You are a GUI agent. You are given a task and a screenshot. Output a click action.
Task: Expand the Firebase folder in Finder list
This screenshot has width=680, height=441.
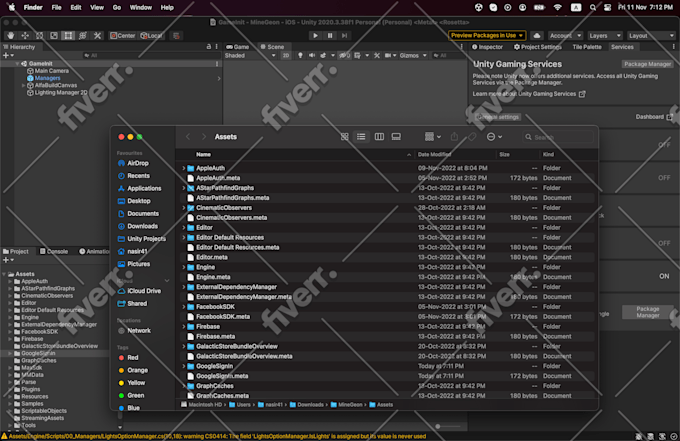coord(183,327)
